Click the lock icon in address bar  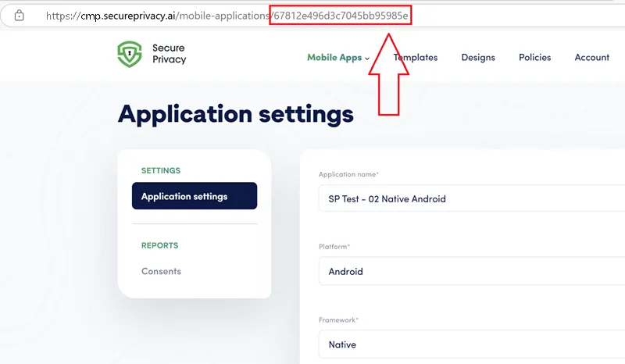(x=19, y=16)
